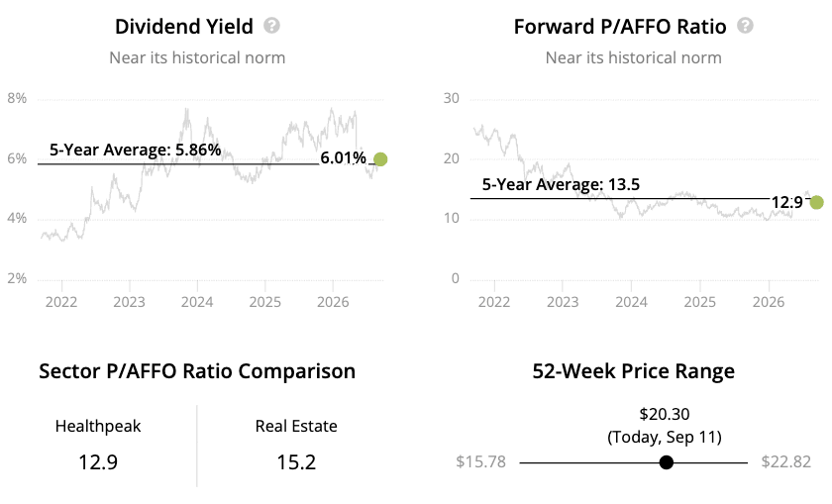
Task: Click the Forward P/AFFO Ratio help icon
Action: (x=745, y=26)
